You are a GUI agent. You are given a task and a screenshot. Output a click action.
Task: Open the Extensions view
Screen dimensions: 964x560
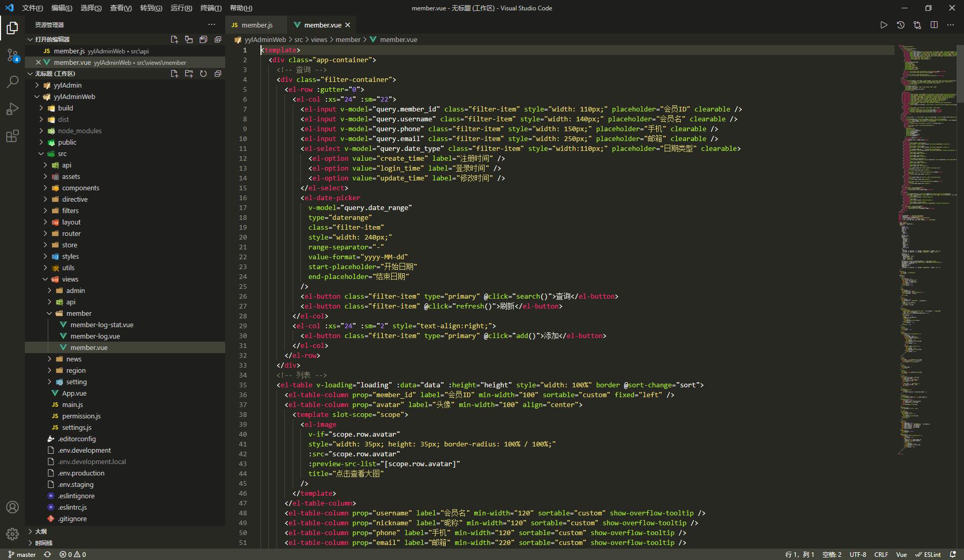[12, 136]
